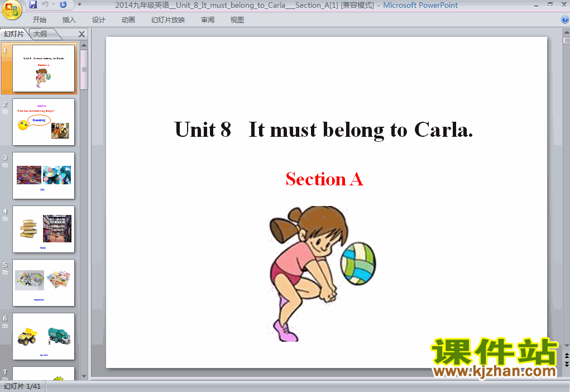Restore down the PowerPoint window

tap(550, 4)
